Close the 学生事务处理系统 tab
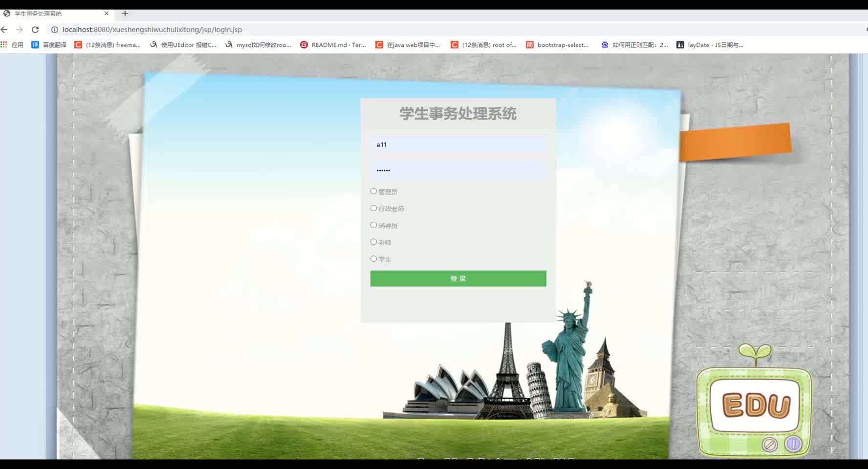Image resolution: width=868 pixels, height=469 pixels. click(107, 14)
